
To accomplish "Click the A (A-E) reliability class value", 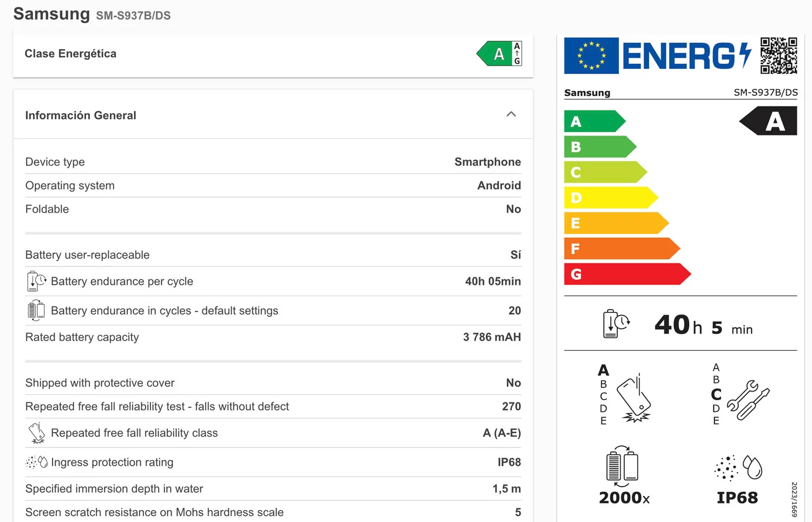I will pos(502,433).
